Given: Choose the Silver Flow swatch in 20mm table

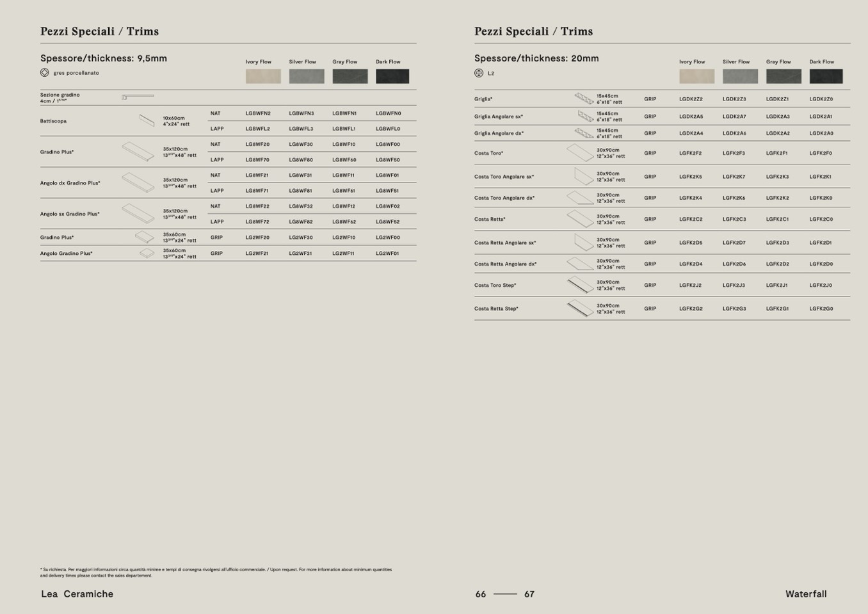Looking at the screenshot, I should pos(740,76).
